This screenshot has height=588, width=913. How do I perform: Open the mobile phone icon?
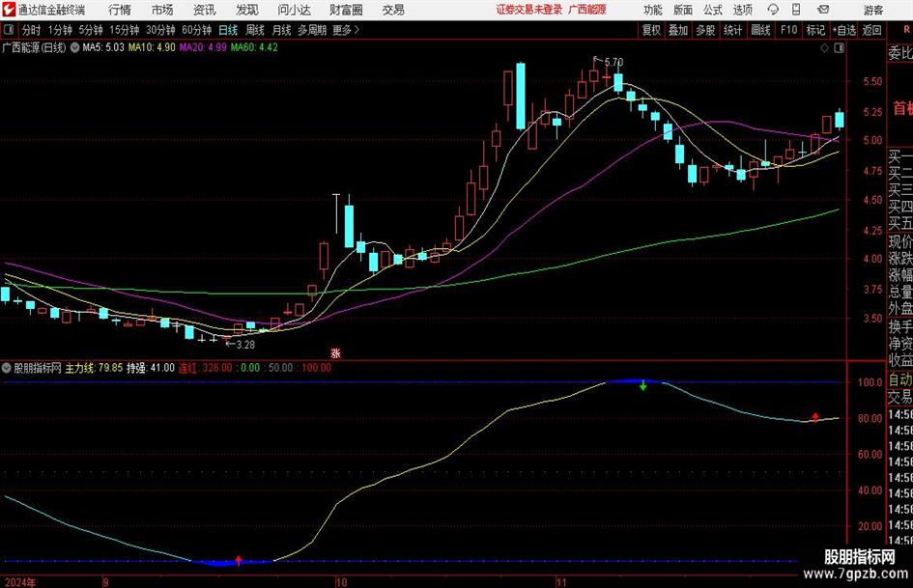click(796, 10)
